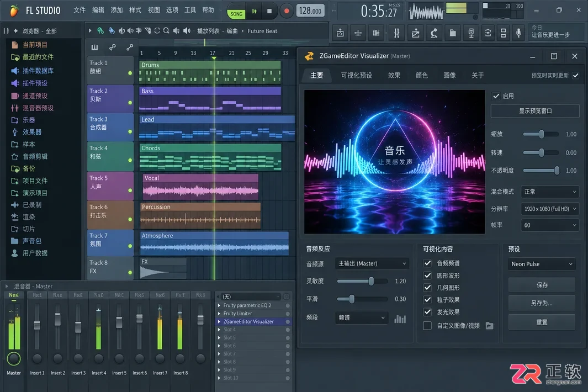Viewport: 588px width, 392px height.
Task: Click the 音频剪辑 icon in browser
Action: coord(14,156)
